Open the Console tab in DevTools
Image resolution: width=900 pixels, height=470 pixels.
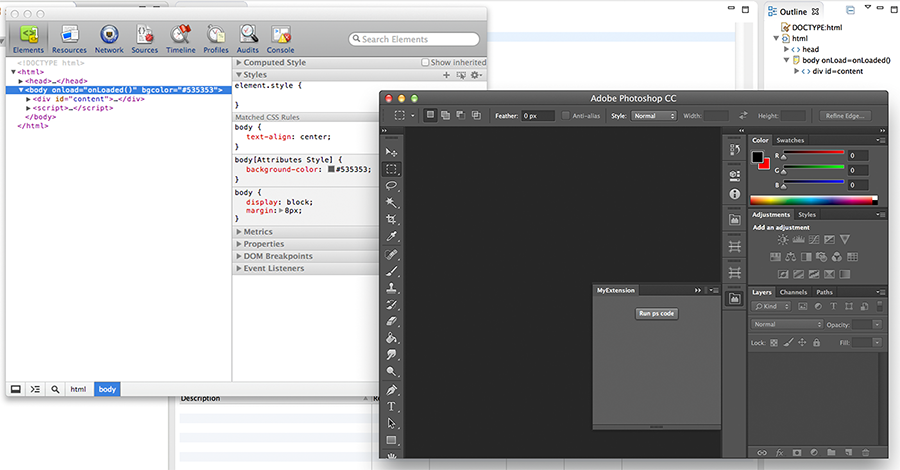[281, 40]
